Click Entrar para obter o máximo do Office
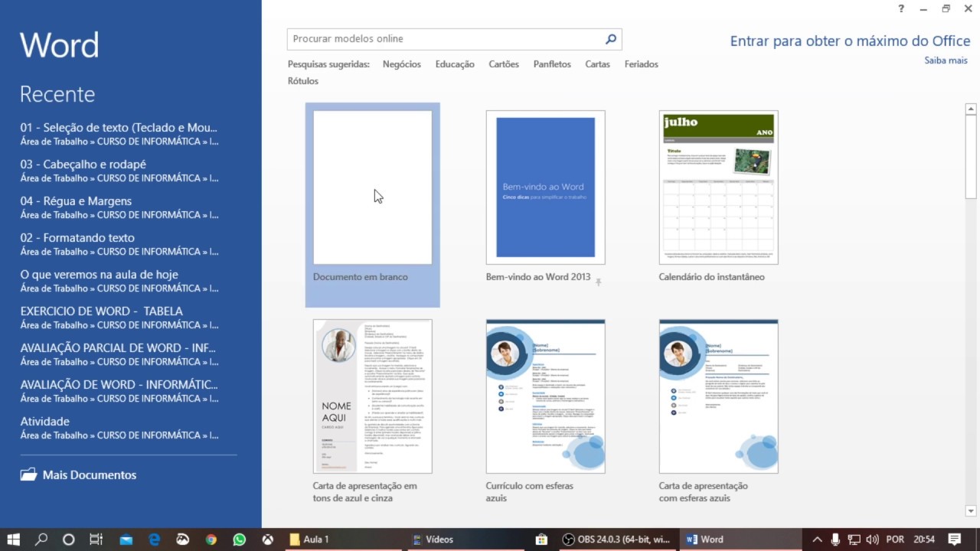980x551 pixels. 850,41
